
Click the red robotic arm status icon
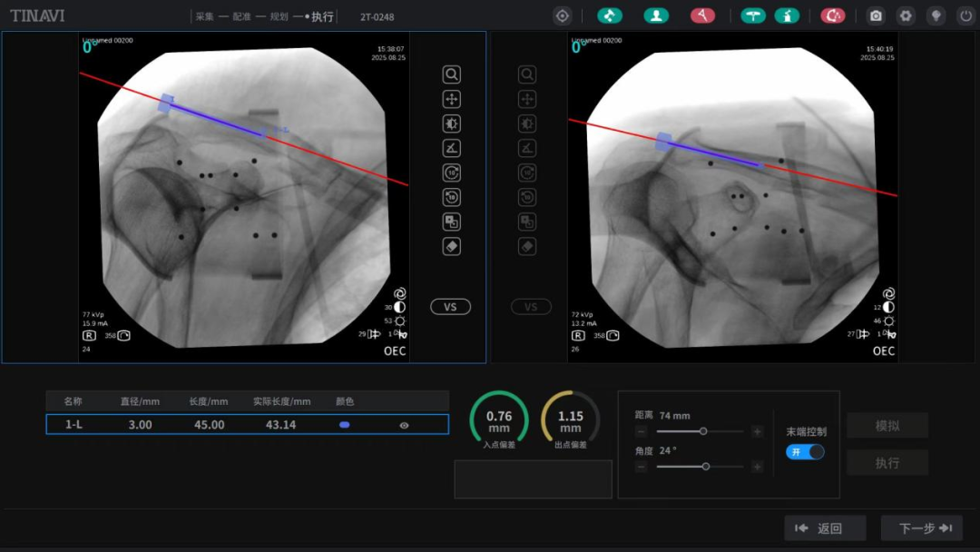point(702,15)
